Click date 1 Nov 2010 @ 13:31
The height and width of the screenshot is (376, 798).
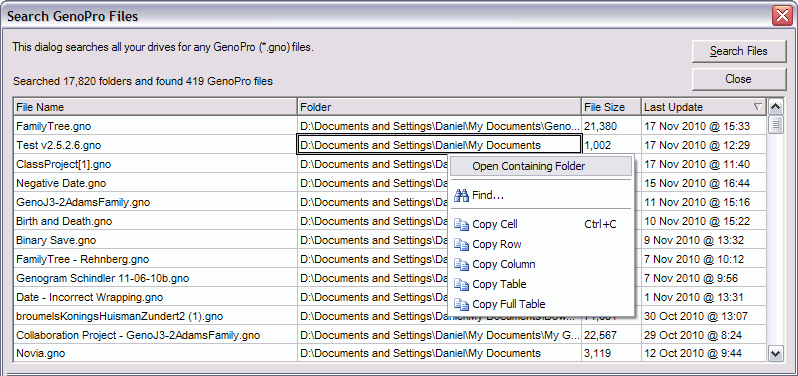click(694, 297)
